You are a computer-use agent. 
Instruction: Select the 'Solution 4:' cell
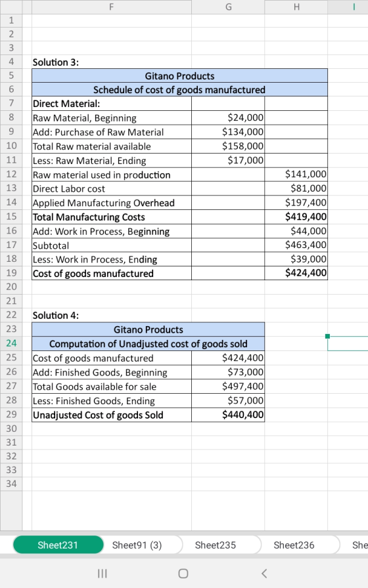(x=112, y=316)
